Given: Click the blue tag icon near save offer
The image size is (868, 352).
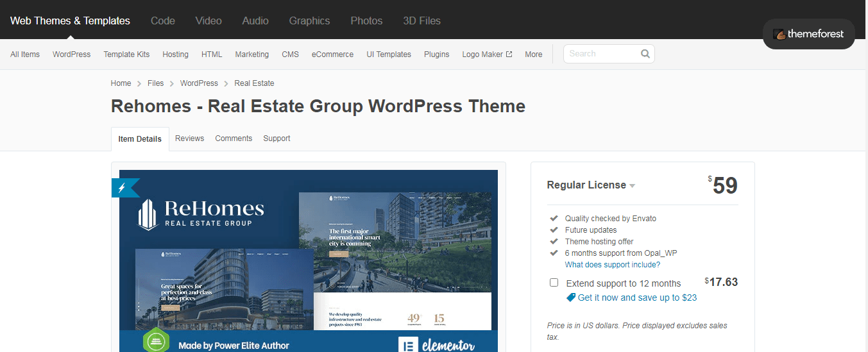Looking at the screenshot, I should click(x=571, y=298).
